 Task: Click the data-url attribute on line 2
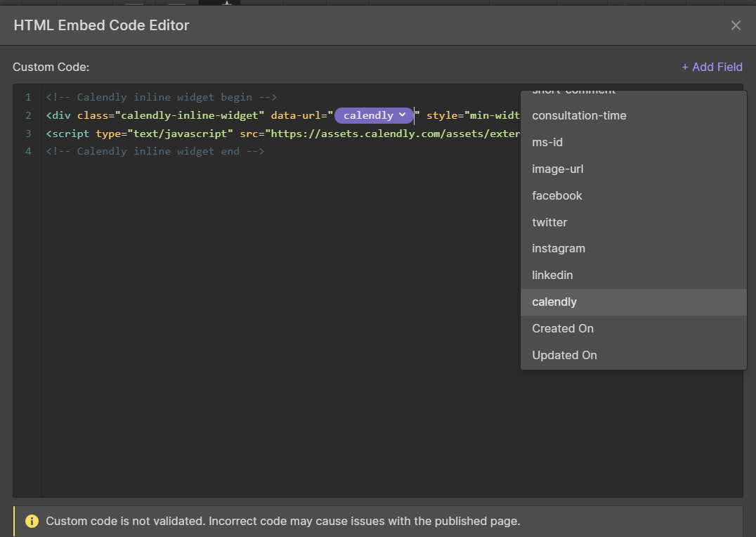point(295,115)
